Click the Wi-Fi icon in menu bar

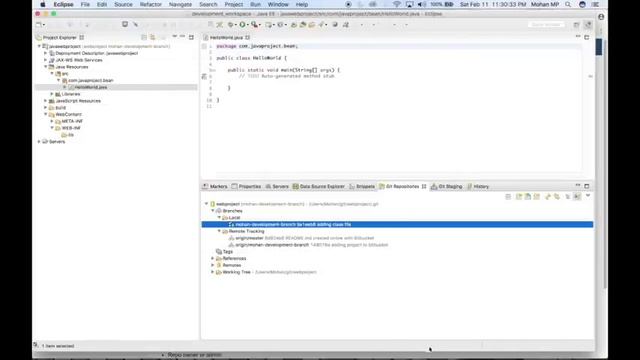[x=397, y=4]
